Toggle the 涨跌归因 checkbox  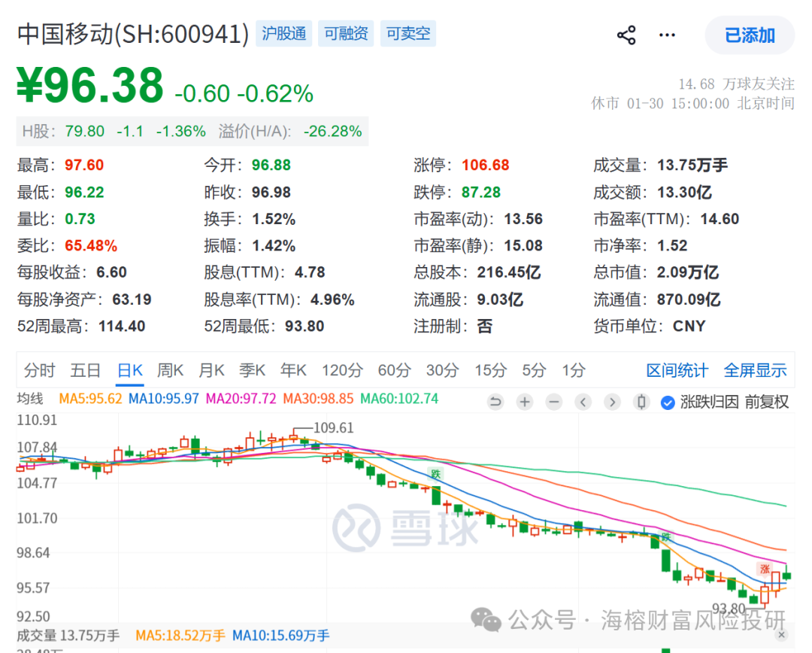[x=668, y=402]
